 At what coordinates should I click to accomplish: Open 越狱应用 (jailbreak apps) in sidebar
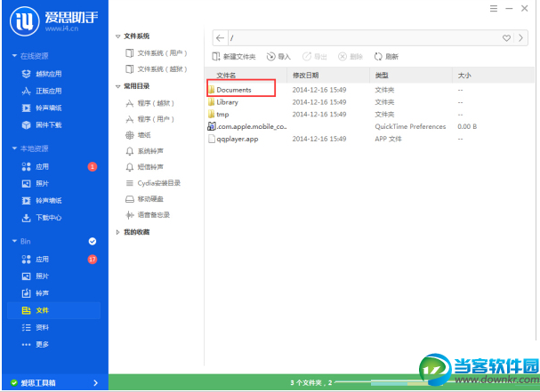pos(42,74)
